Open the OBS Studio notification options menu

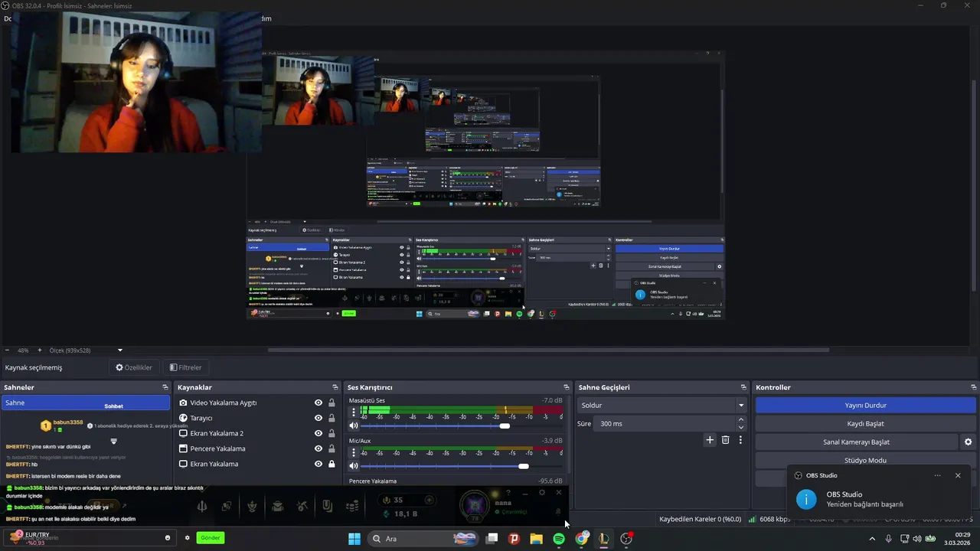pyautogui.click(x=937, y=475)
